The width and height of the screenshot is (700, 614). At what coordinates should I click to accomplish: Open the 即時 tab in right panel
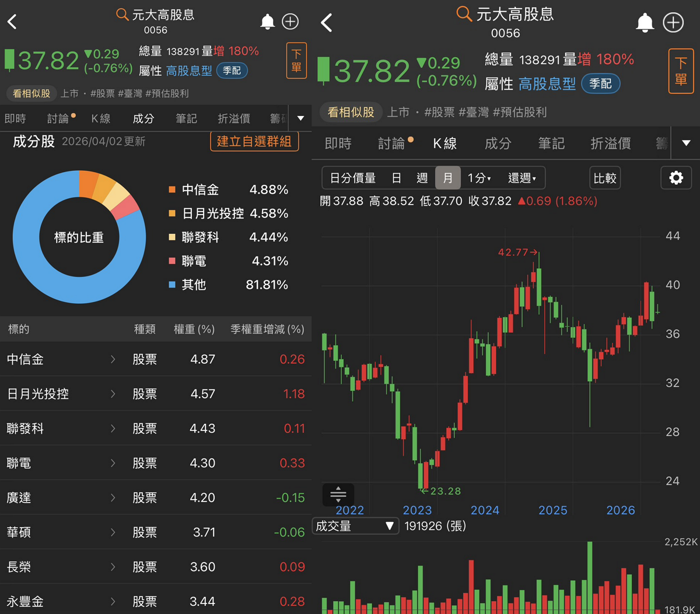(338, 143)
